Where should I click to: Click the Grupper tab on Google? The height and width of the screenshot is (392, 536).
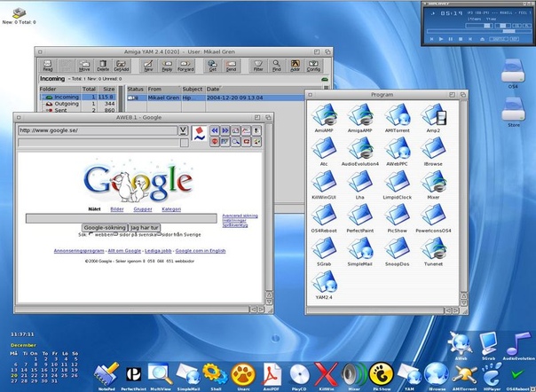[142, 209]
